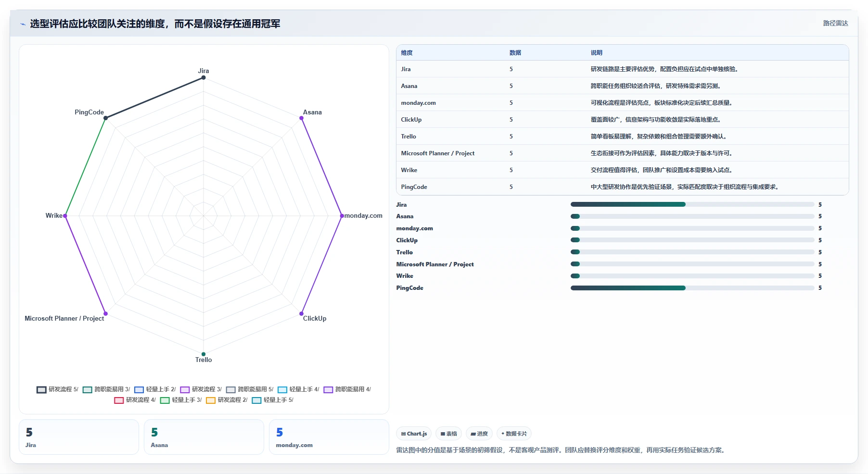Toggle the 研发流程 3/ legend entry

pyautogui.click(x=201, y=389)
